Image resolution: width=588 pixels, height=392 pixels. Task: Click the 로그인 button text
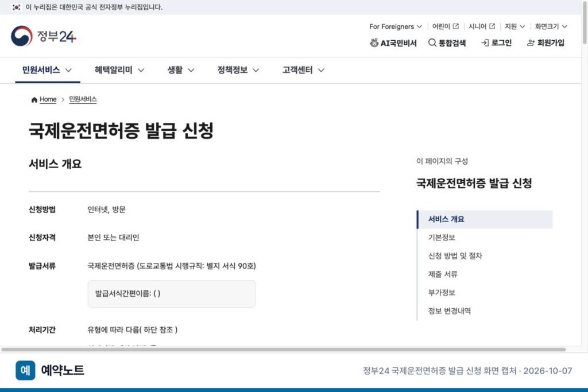click(x=501, y=42)
